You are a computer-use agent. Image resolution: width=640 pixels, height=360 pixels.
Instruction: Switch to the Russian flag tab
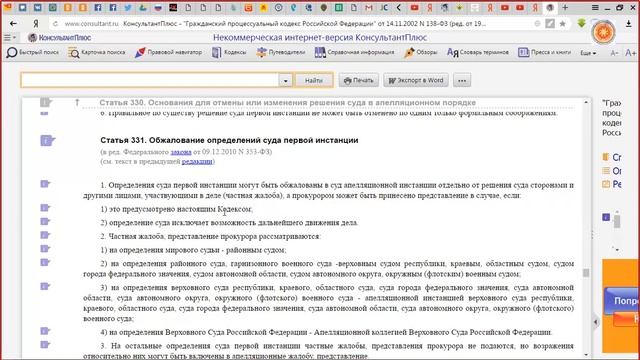(158, 7)
